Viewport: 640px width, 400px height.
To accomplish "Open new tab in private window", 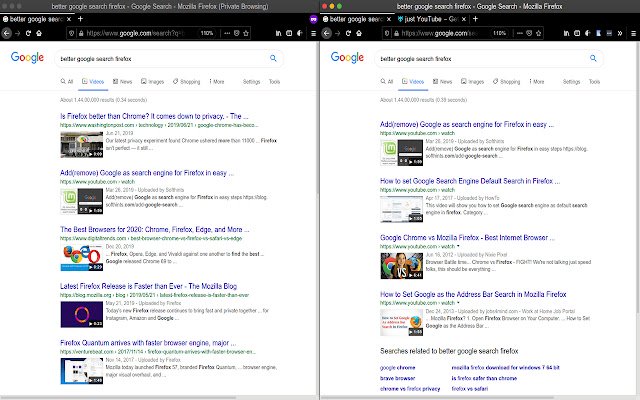I will click(80, 19).
